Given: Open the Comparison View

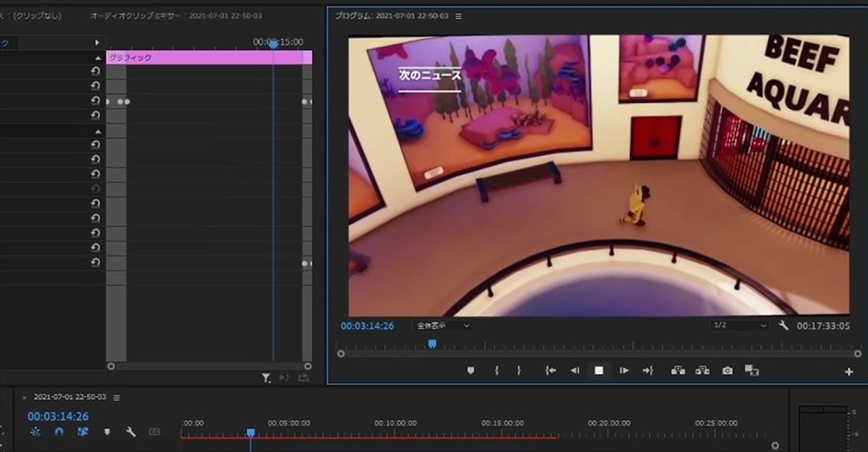Looking at the screenshot, I should 752,370.
